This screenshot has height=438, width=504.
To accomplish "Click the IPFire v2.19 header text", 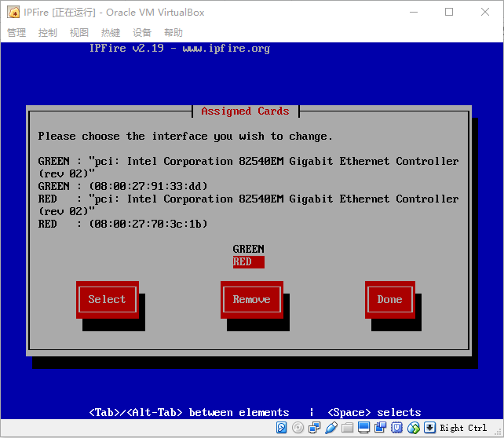I will 180,48.
